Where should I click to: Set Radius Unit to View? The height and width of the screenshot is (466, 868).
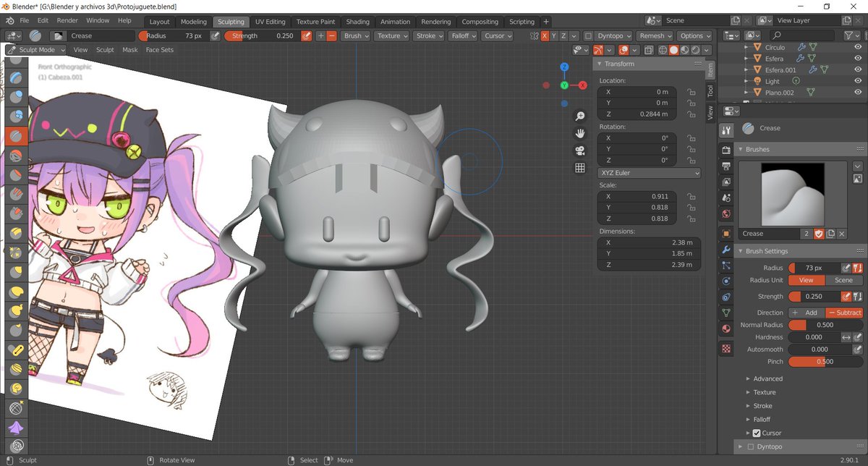coord(807,280)
